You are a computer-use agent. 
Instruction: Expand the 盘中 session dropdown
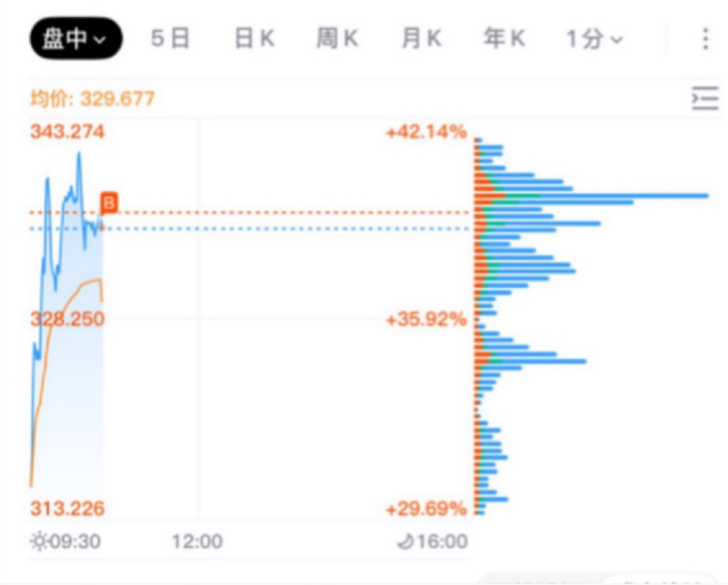pyautogui.click(x=76, y=38)
